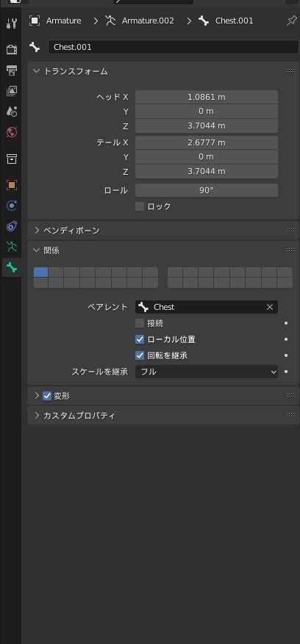Click animate dot beside ローカル位置
Image resolution: width=300 pixels, height=644 pixels.
point(286,339)
